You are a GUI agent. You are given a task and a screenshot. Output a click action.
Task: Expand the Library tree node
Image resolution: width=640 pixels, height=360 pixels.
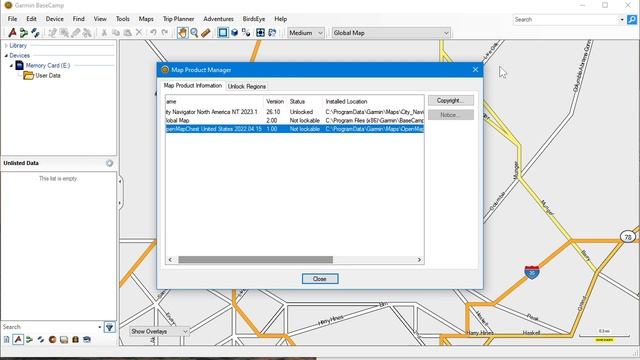[x=6, y=46]
